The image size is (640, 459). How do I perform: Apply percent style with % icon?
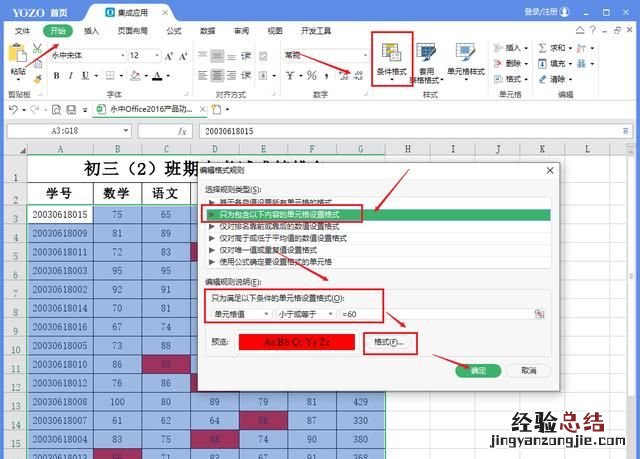click(312, 75)
